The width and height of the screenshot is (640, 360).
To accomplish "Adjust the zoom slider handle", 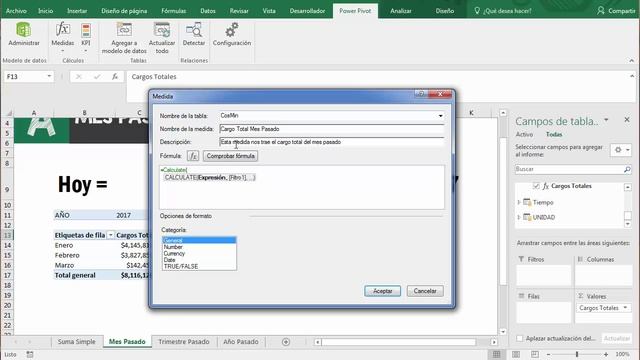I will tap(577, 354).
